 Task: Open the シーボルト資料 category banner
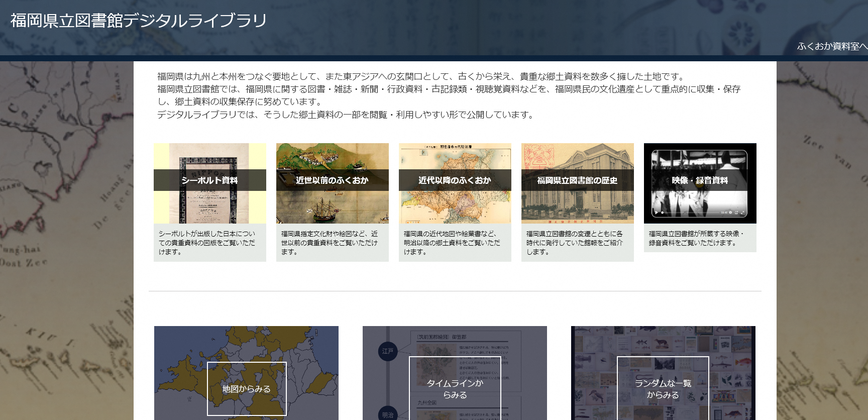pos(209,180)
